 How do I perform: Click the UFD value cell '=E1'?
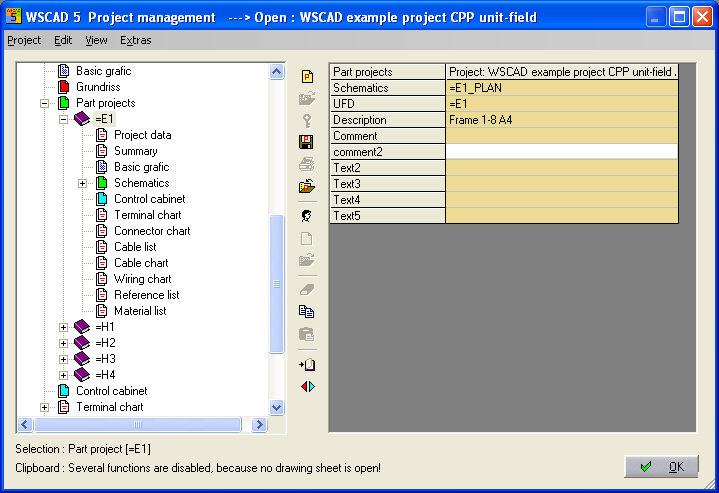tap(562, 104)
